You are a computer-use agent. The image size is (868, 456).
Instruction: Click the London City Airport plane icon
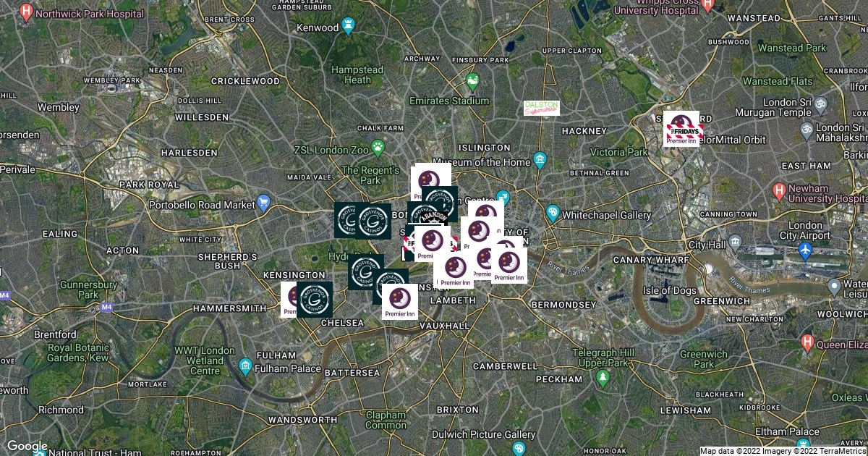[x=805, y=250]
